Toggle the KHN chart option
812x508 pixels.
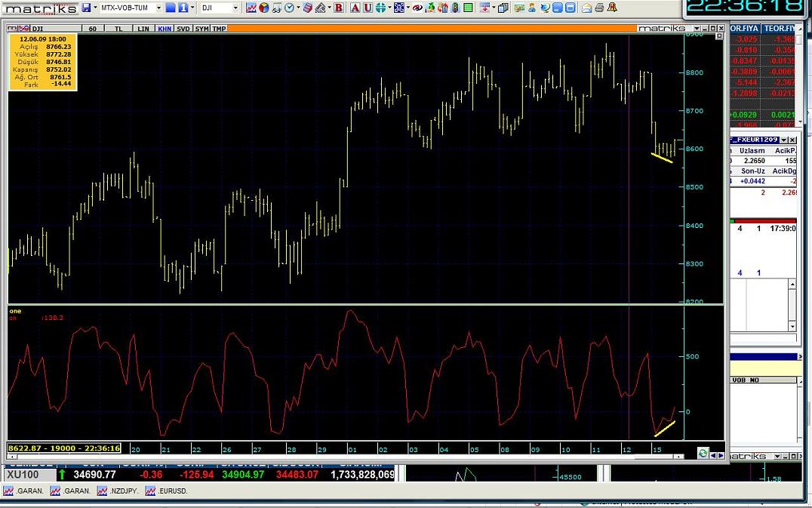[164, 29]
